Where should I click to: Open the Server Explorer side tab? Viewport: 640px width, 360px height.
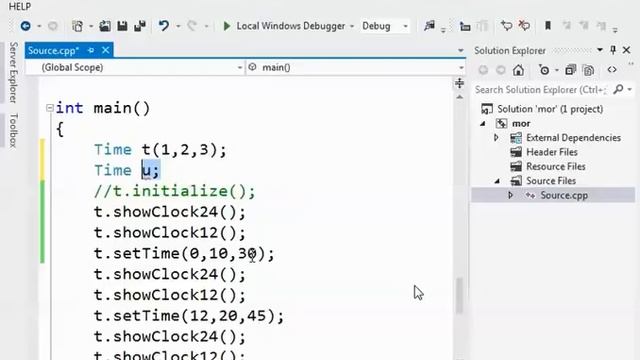pos(13,72)
